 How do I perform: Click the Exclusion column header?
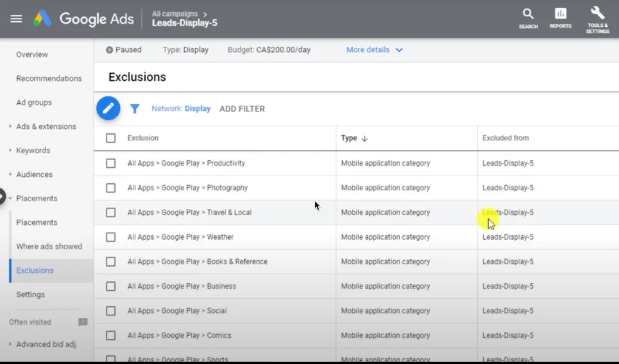[143, 138]
